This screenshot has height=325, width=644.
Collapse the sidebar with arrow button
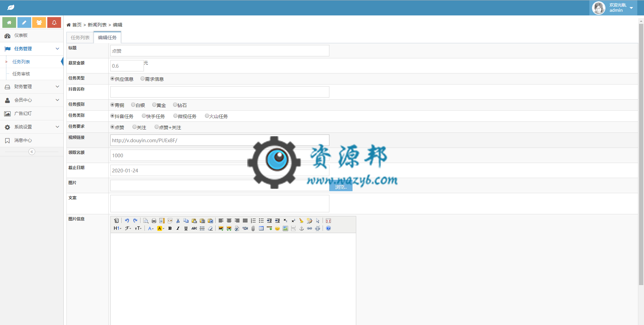point(32,152)
